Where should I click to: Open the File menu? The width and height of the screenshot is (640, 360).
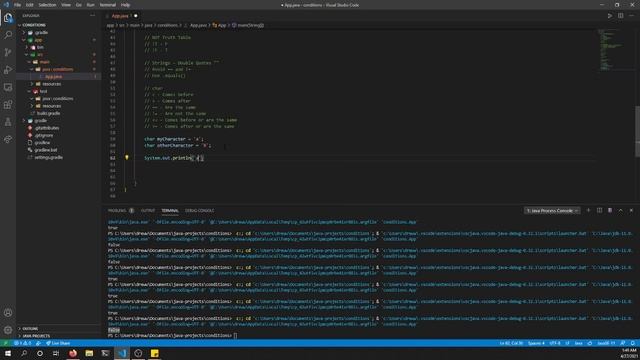pos(17,5)
